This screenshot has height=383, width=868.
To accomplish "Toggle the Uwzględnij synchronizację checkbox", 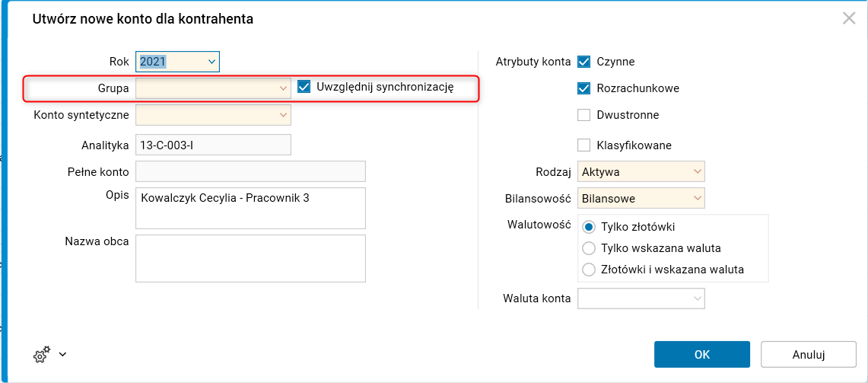I will (x=304, y=87).
